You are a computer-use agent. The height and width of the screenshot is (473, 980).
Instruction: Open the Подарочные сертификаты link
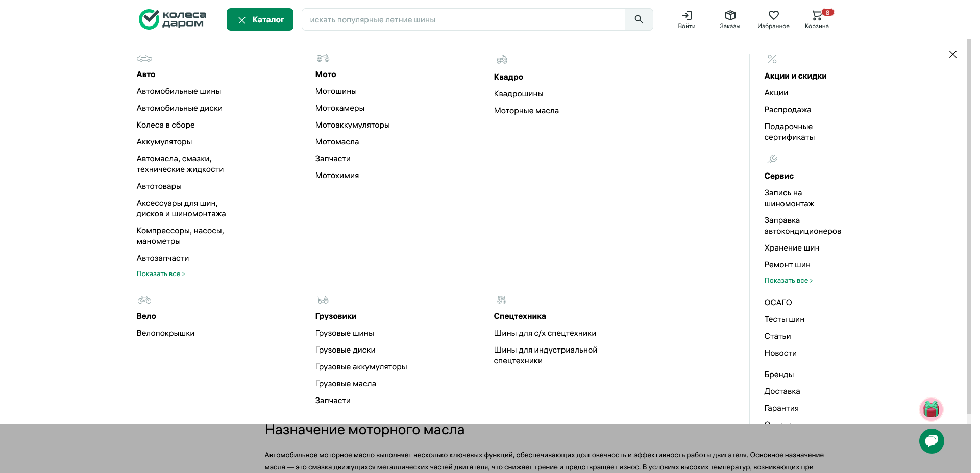point(790,132)
